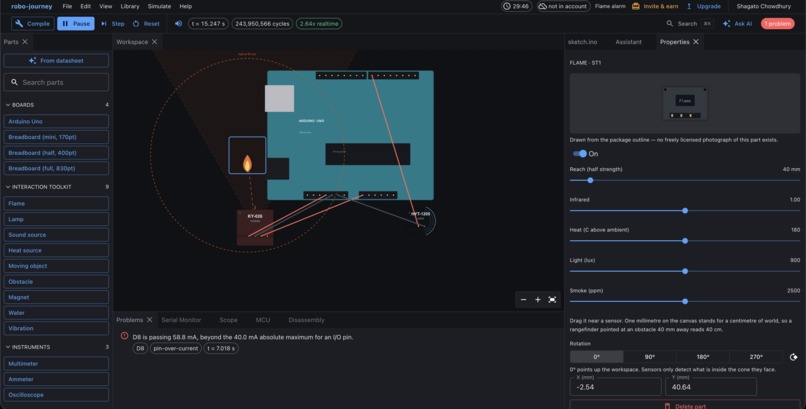Close the Workspace tab
Image resolution: width=806 pixels, height=409 pixels.
click(154, 42)
